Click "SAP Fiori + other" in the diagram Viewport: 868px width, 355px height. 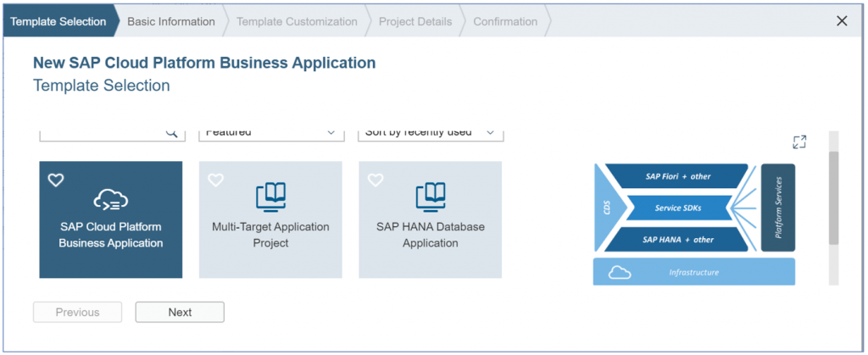[x=677, y=176]
